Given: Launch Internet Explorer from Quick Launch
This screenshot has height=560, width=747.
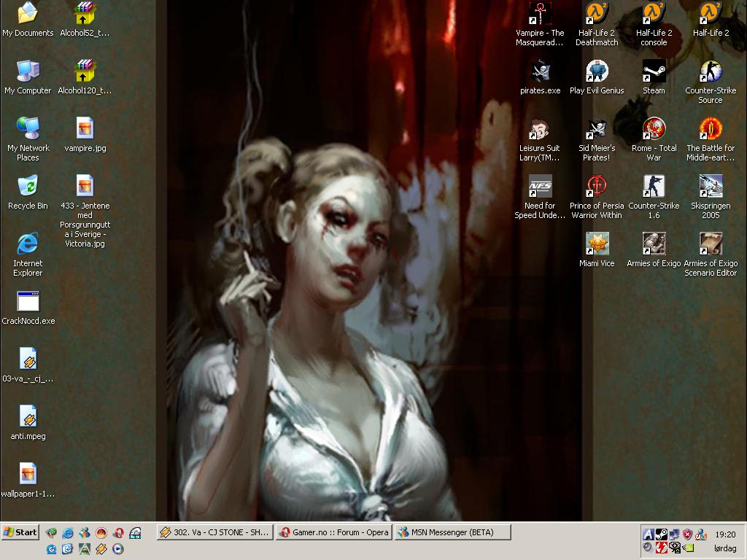Looking at the screenshot, I should click(x=68, y=533).
